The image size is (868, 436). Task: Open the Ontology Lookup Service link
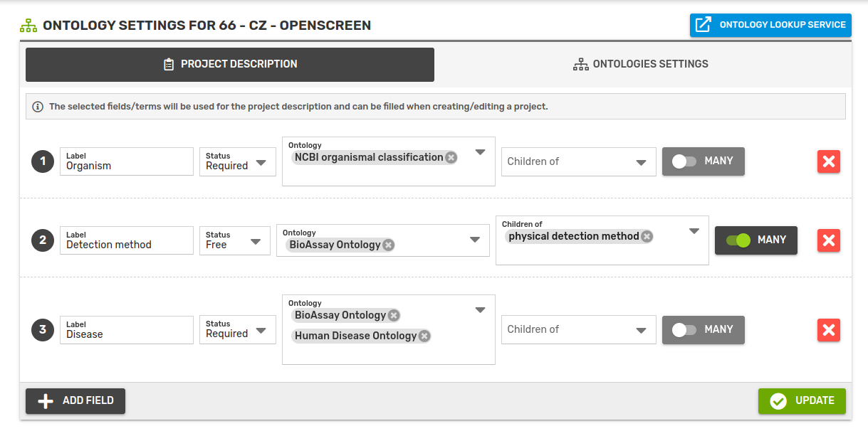click(x=770, y=25)
